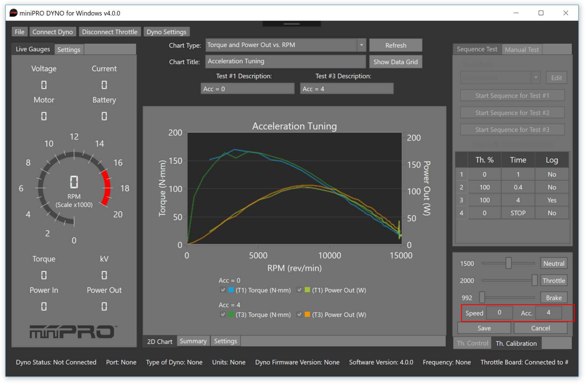The image size is (588, 389).
Task: Click the lime T1 Power Out legend swatch
Action: click(307, 290)
